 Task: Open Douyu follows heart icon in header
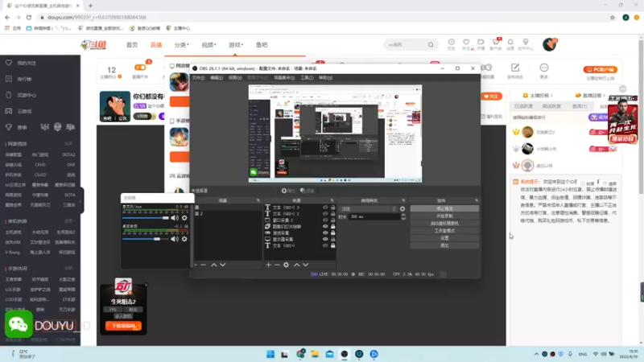[x=466, y=43]
